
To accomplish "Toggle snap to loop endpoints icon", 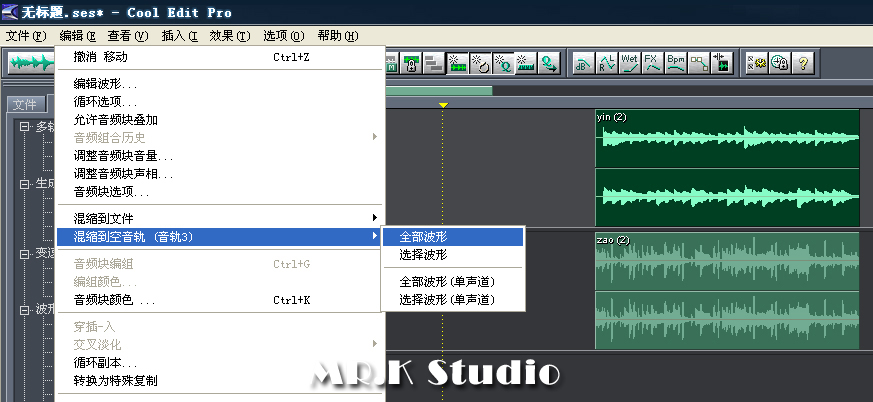I will [479, 63].
